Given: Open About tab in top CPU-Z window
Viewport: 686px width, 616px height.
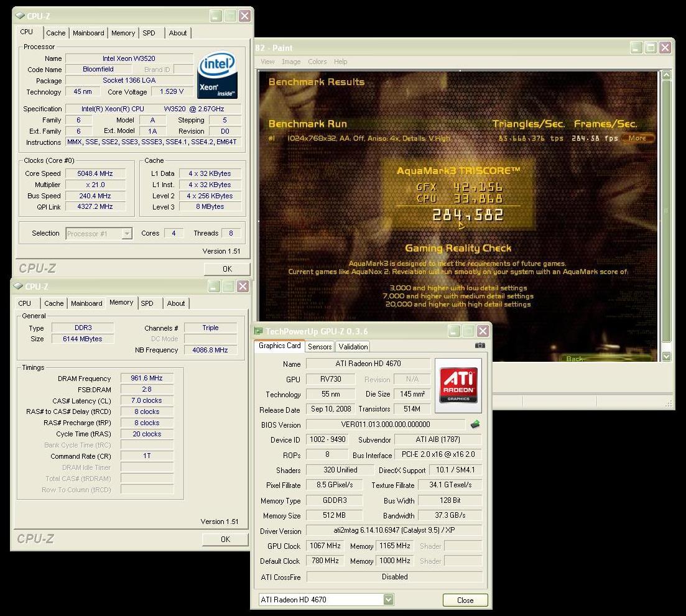Looking at the screenshot, I should tap(178, 33).
